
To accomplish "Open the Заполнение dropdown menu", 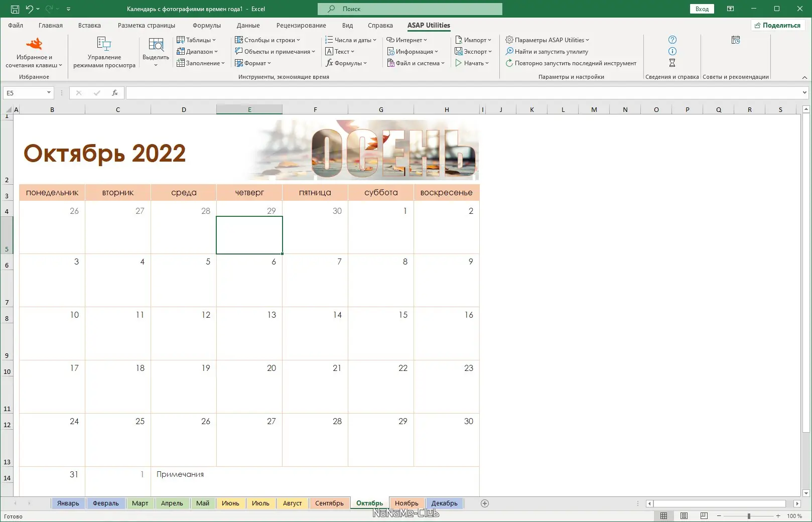I will click(x=201, y=63).
